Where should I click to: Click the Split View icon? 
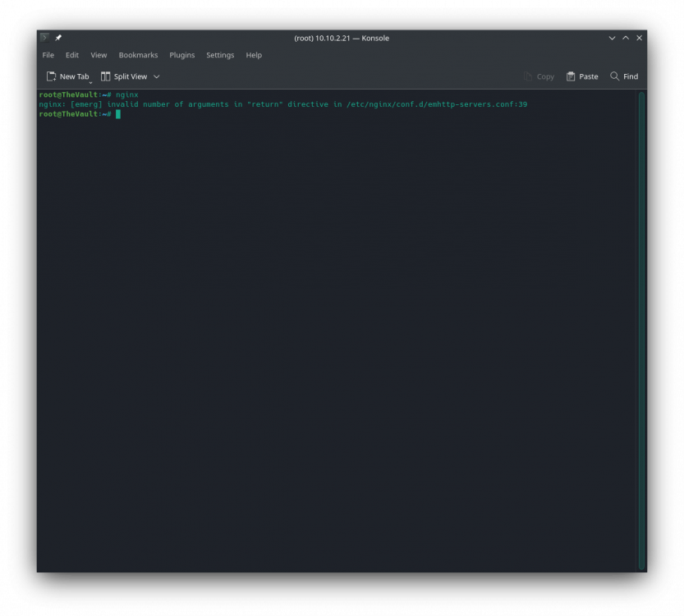tap(106, 76)
